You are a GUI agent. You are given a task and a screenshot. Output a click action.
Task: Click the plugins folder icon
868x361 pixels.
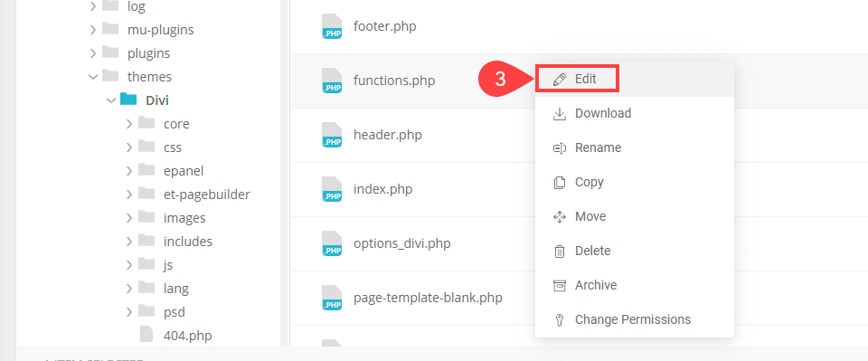tap(110, 52)
